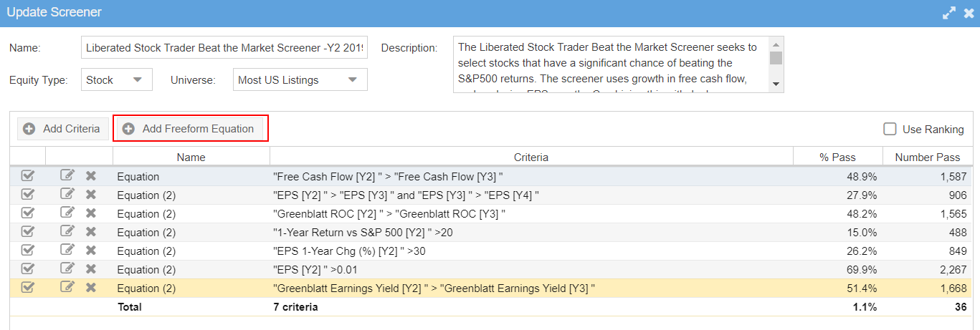Delete the EPS [Y2] >0.01 equation
This screenshot has height=330, width=980.
[x=91, y=269]
